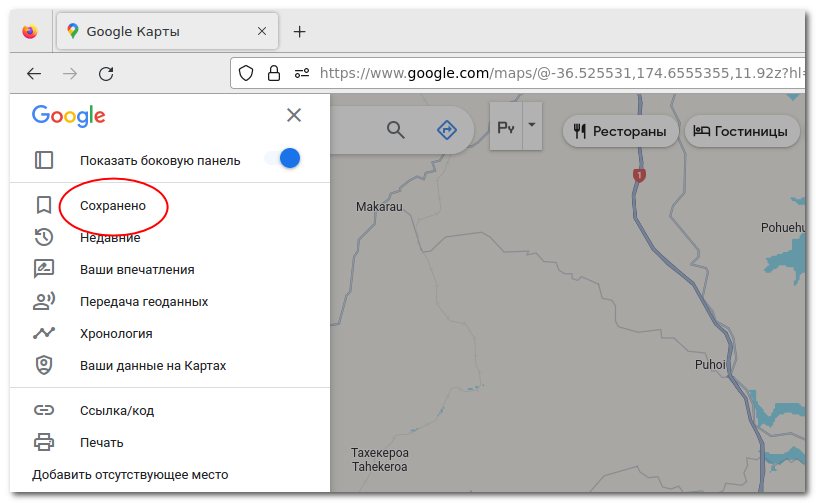
Task: Click the highway 1 route marker
Action: [639, 175]
